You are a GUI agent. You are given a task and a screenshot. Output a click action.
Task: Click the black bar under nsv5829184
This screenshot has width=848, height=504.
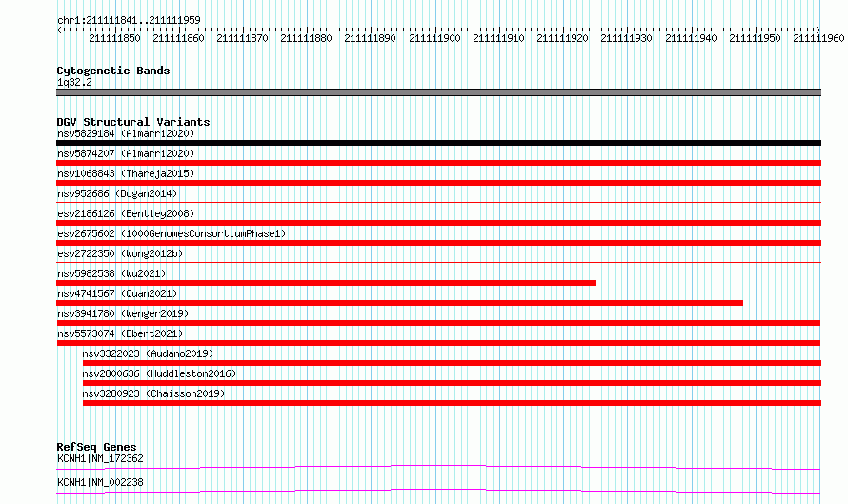[x=438, y=143]
